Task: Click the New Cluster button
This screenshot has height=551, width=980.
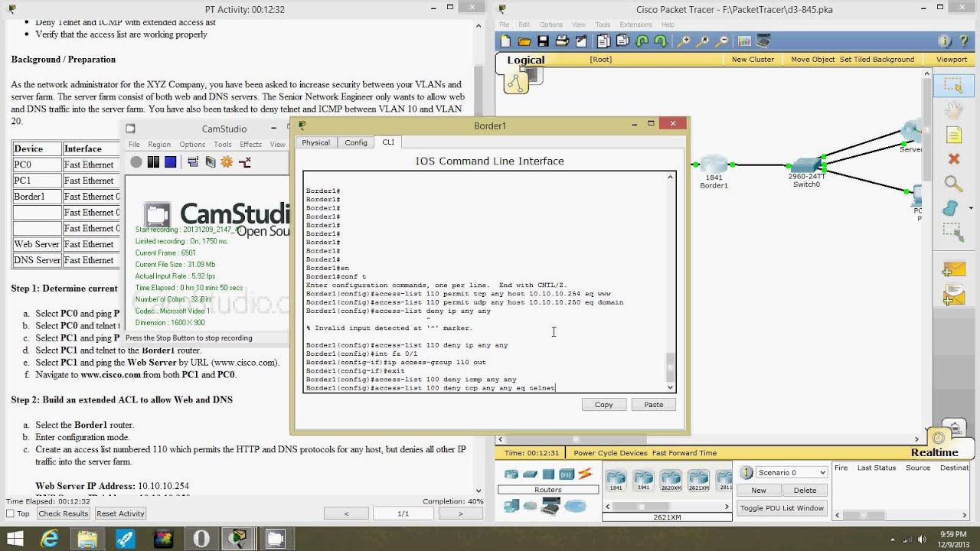Action: (753, 59)
